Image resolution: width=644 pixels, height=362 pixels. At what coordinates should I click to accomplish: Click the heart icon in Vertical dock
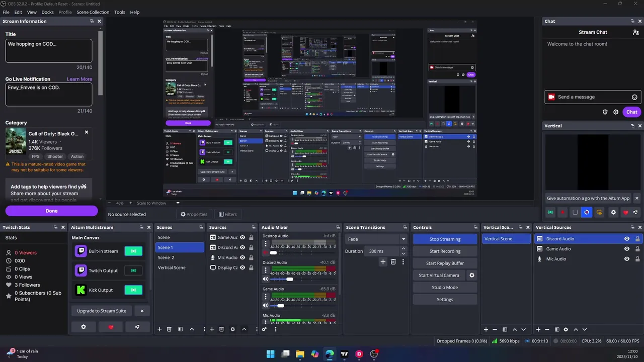625,212
